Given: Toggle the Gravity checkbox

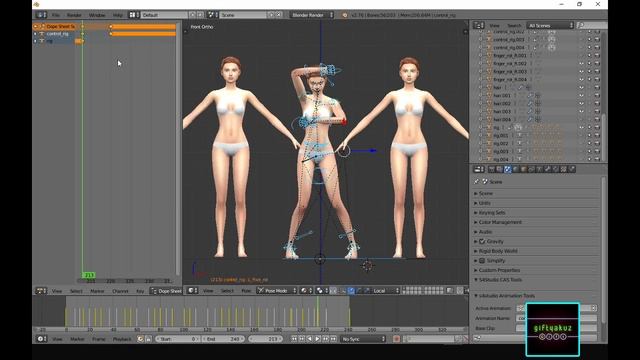Looking at the screenshot, I should 482,242.
